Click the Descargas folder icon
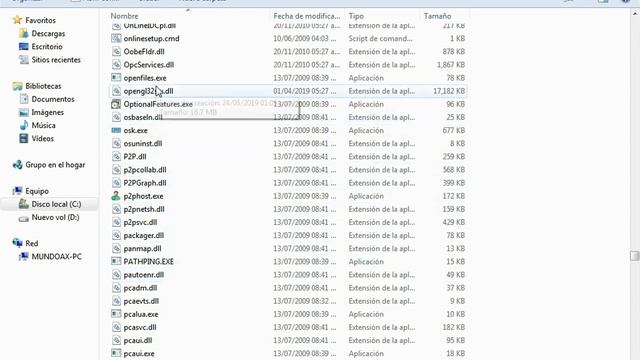Viewport: 640px width, 360px height. [24, 33]
